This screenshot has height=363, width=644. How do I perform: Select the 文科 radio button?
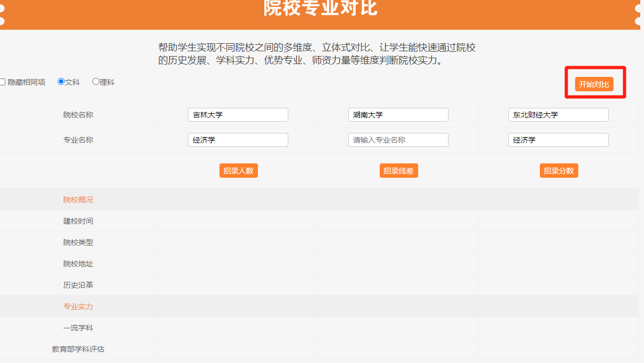point(61,82)
